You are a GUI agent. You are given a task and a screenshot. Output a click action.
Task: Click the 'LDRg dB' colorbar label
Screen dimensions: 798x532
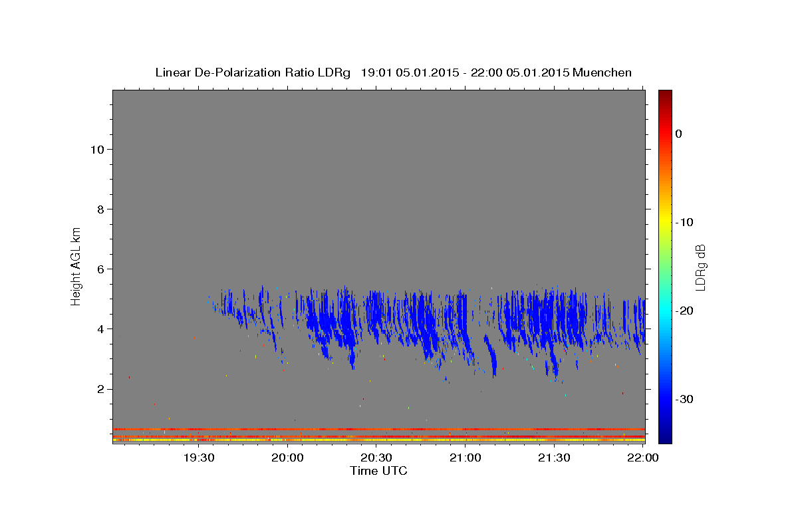click(x=700, y=267)
